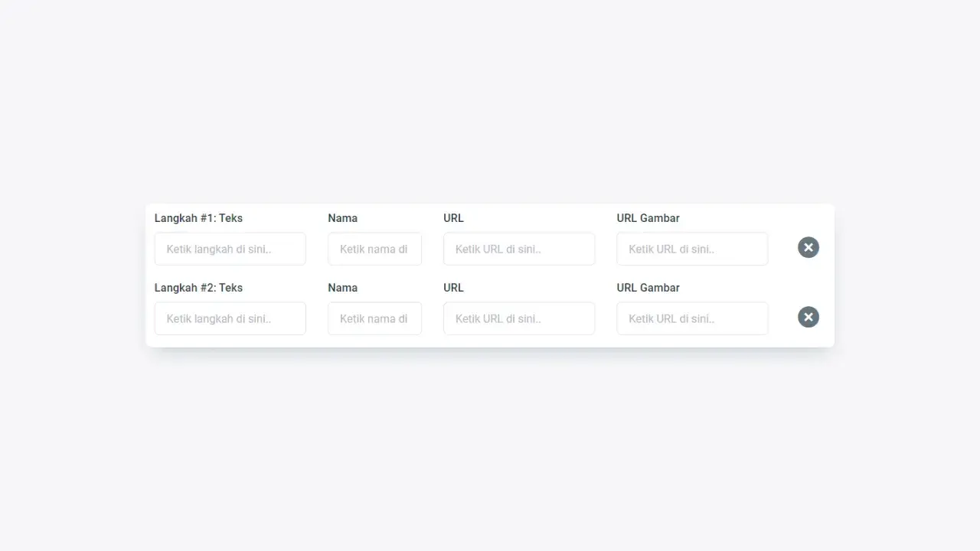Click the "Langkah #1: Teks" label
Screen dimensions: 980x551
pos(198,218)
